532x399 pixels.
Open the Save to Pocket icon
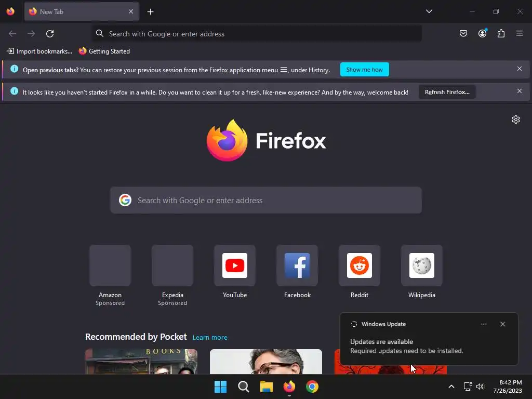coord(463,33)
